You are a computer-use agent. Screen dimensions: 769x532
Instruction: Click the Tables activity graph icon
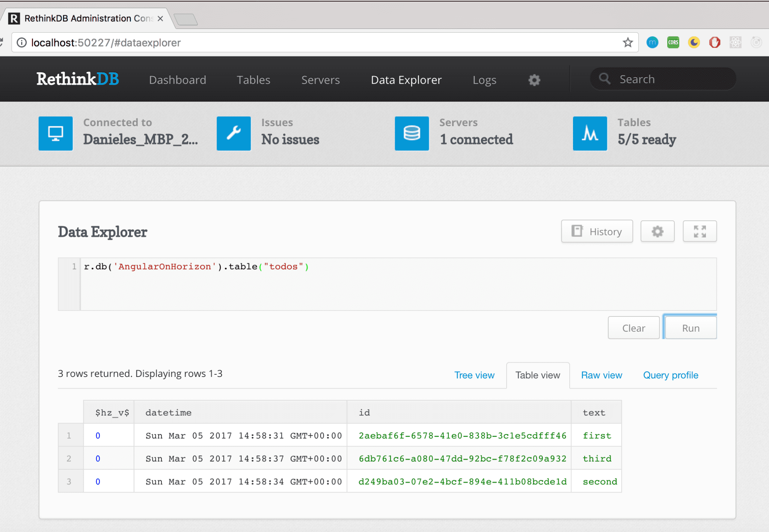coord(590,133)
